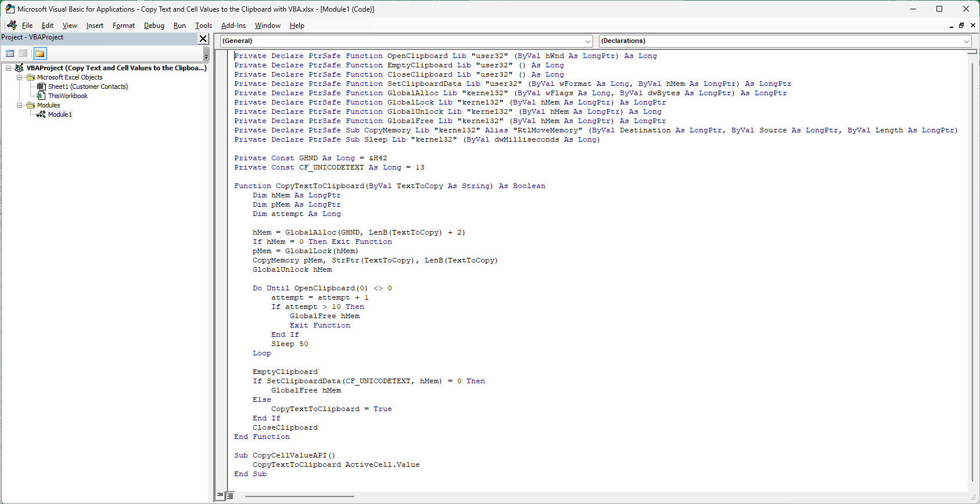Open the Project toolbar options arrow
The width and height of the screenshot is (980, 504).
pyautogui.click(x=206, y=54)
